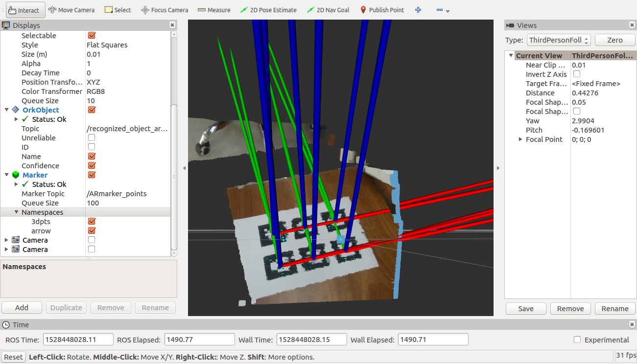Toggle the 3dpts namespace checkbox

92,221
